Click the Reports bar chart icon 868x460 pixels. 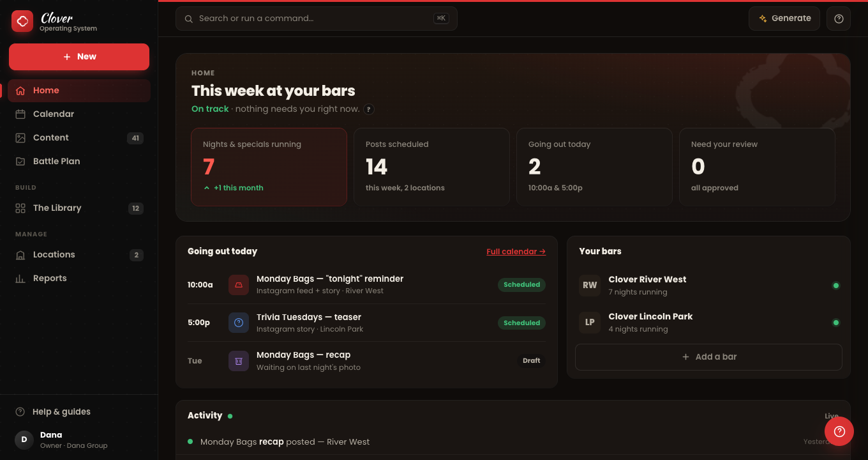(20, 279)
